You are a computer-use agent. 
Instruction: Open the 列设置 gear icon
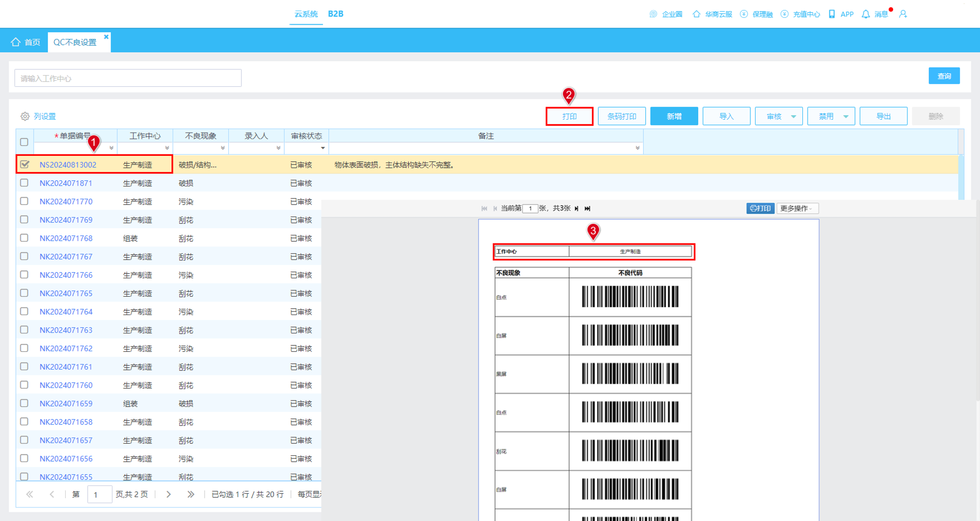pos(25,116)
